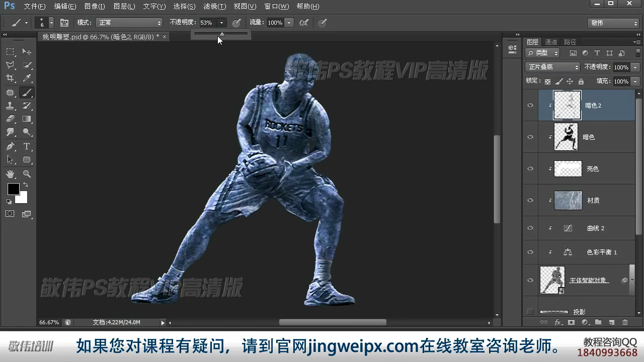The image size is (644, 362).
Task: Open the 图像(I) menu
Action: [x=95, y=7]
